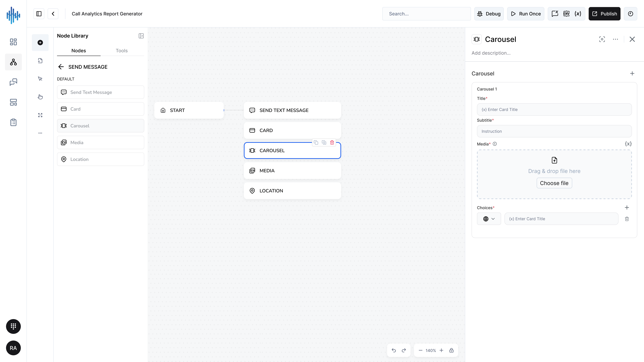Screen dimensions: 644x362
Task: Zoom out the canvas with minus
Action: click(421, 350)
